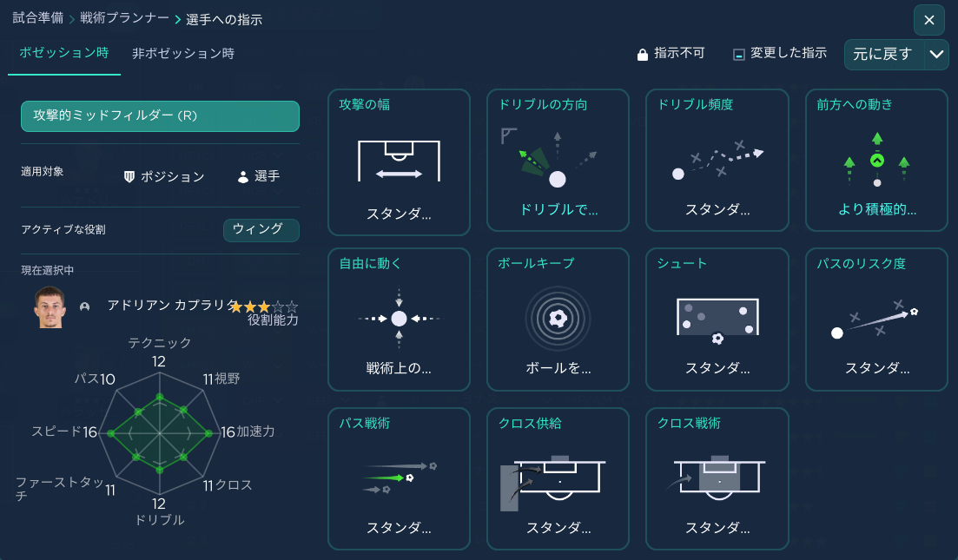
Task: Go to 戦術プランナー in breadcrumb
Action: [125, 18]
